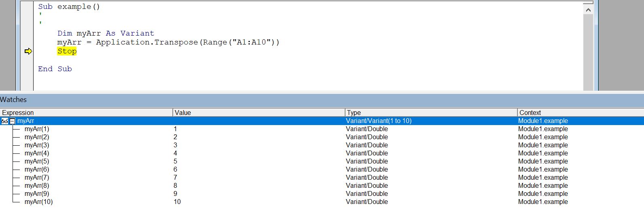Image resolution: width=644 pixels, height=223 pixels.
Task: Click the code pane scroll up arrow
Action: click(x=588, y=10)
